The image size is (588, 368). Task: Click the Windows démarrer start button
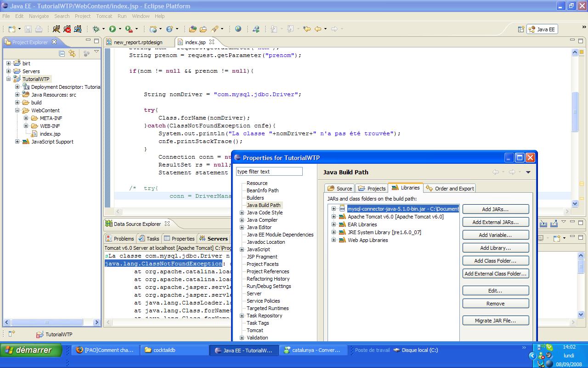(31, 350)
